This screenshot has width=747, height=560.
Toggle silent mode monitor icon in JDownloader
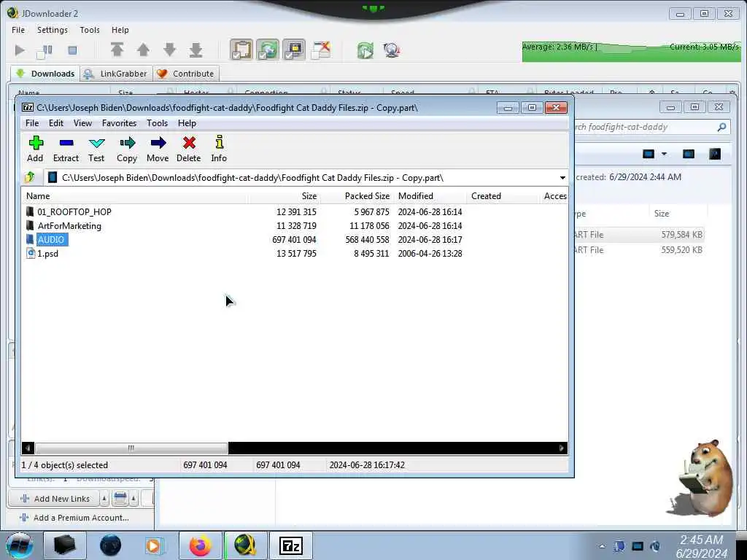pos(294,50)
